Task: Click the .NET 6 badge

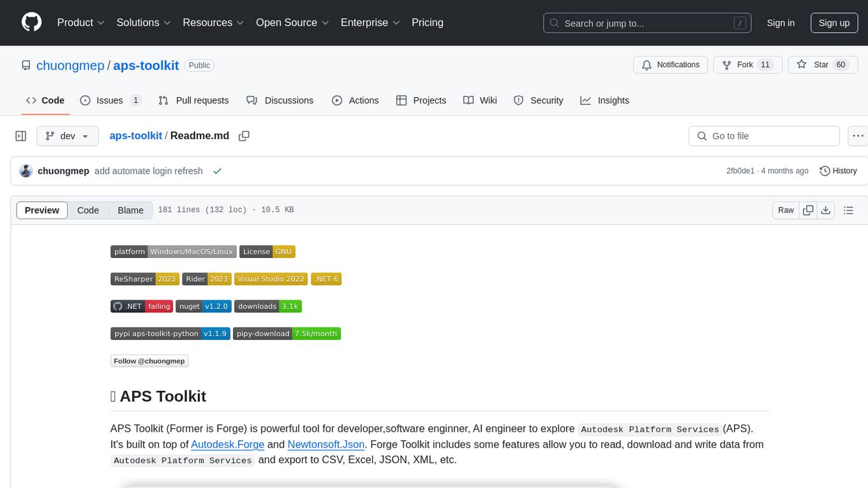Action: click(327, 279)
